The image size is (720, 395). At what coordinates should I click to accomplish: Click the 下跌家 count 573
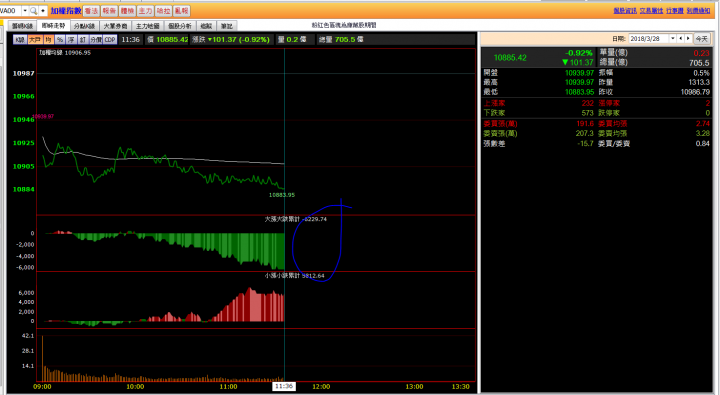tap(588, 113)
